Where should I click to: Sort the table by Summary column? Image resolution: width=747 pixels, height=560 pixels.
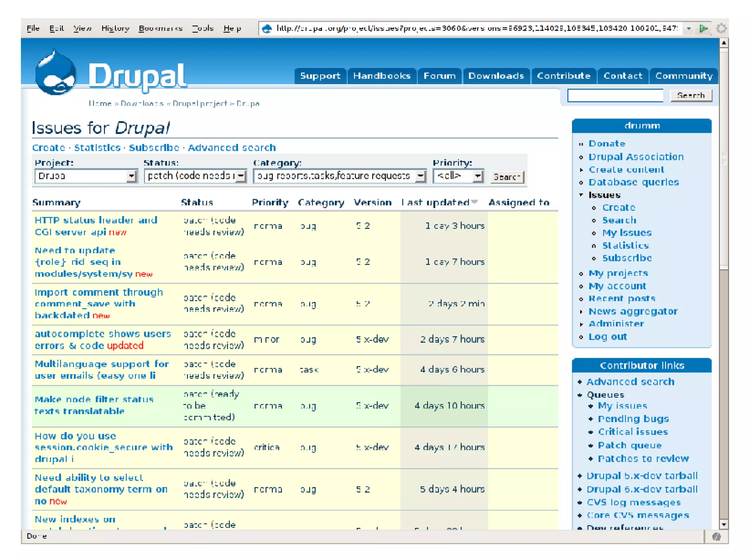56,202
